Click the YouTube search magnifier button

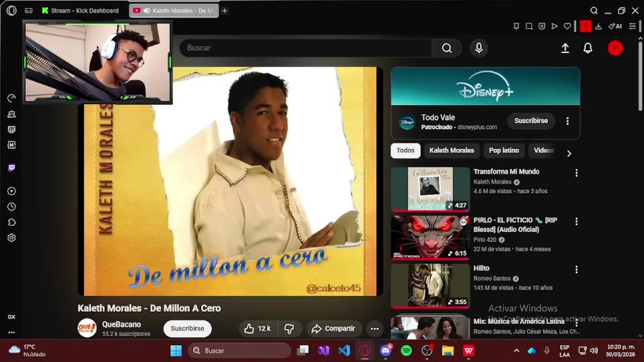coord(447,48)
